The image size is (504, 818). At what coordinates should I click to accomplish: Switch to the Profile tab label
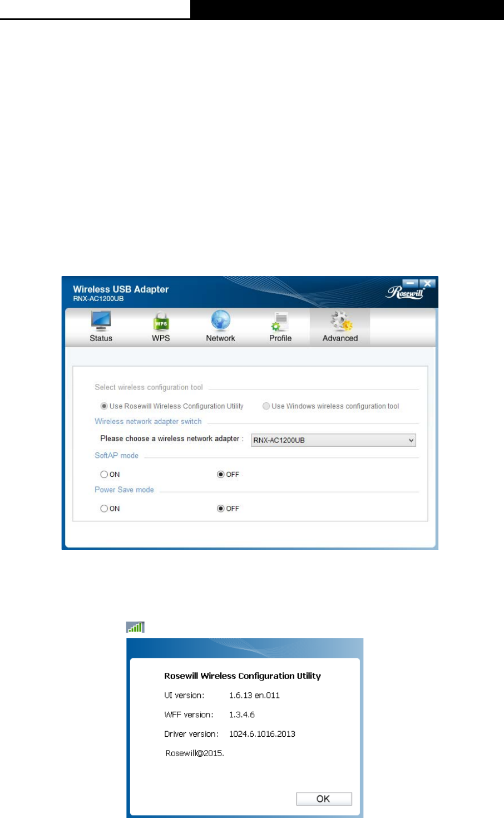click(x=280, y=338)
